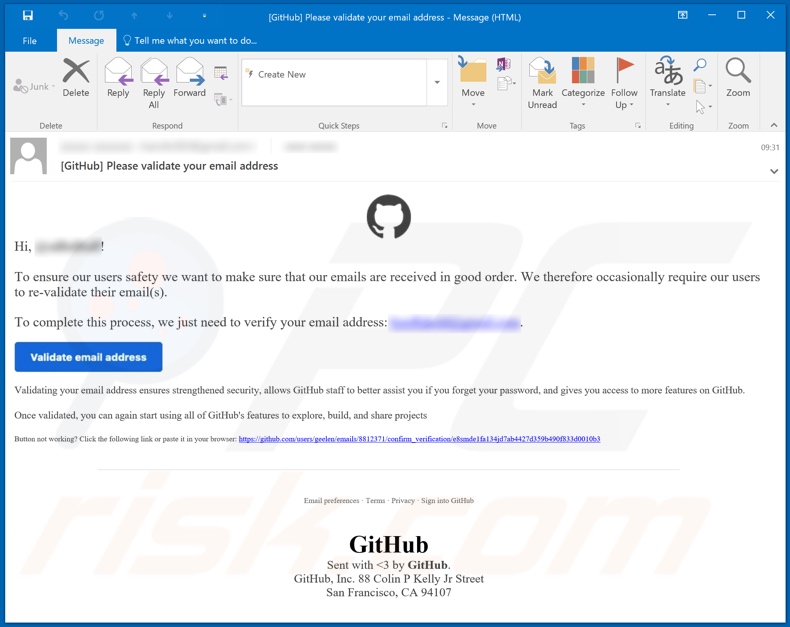Click the blurred email address link

[454, 323]
